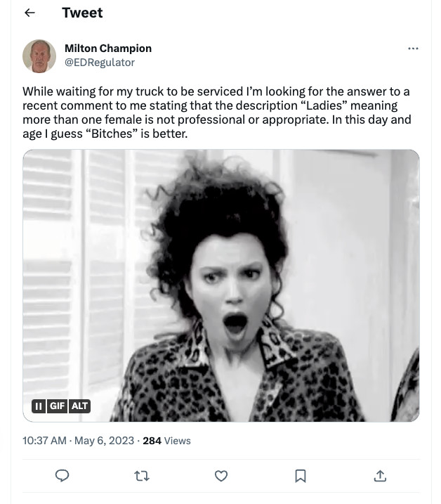Open the ALT text description badge
The width and height of the screenshot is (441, 504).
coord(79,406)
